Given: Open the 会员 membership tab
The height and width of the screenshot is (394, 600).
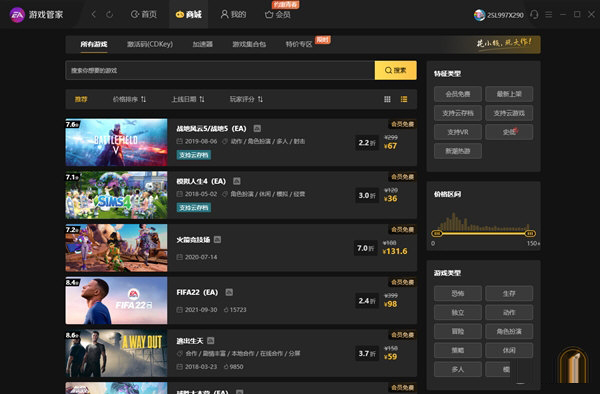Looking at the screenshot, I should (278, 15).
